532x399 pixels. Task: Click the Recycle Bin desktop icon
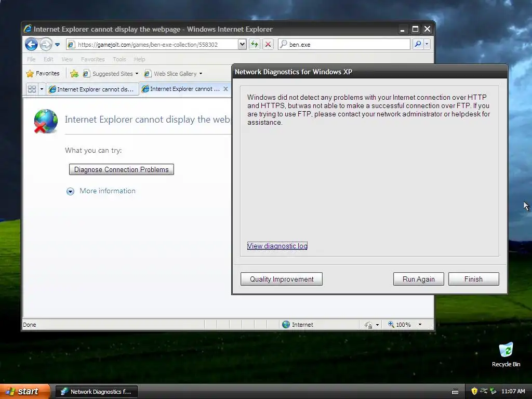[506, 354]
